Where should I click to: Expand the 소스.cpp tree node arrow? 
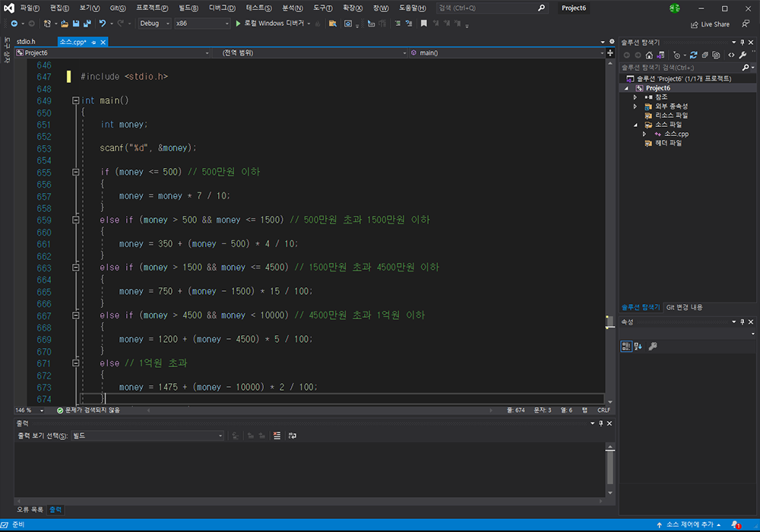(x=644, y=135)
